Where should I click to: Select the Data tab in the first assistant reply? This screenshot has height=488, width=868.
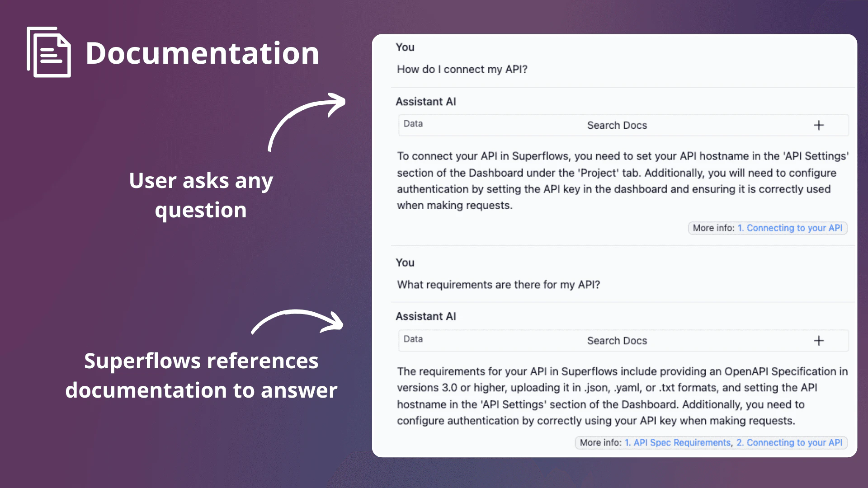pyautogui.click(x=413, y=124)
